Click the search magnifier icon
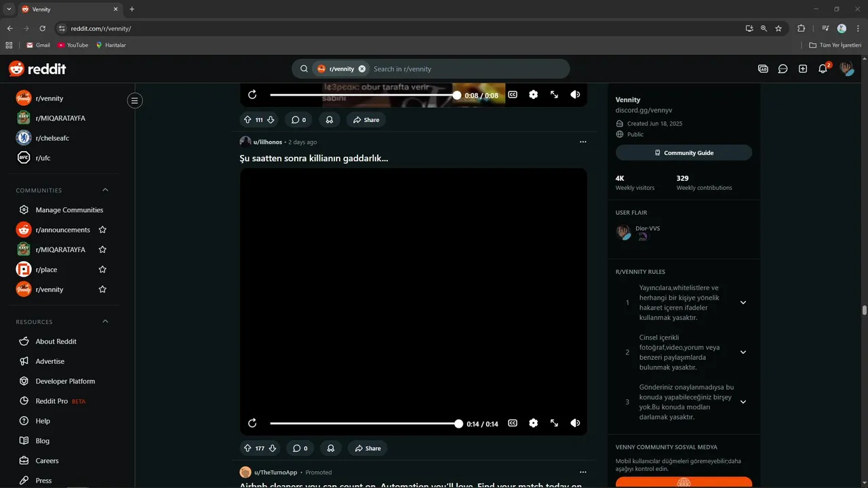868x488 pixels. tap(304, 68)
